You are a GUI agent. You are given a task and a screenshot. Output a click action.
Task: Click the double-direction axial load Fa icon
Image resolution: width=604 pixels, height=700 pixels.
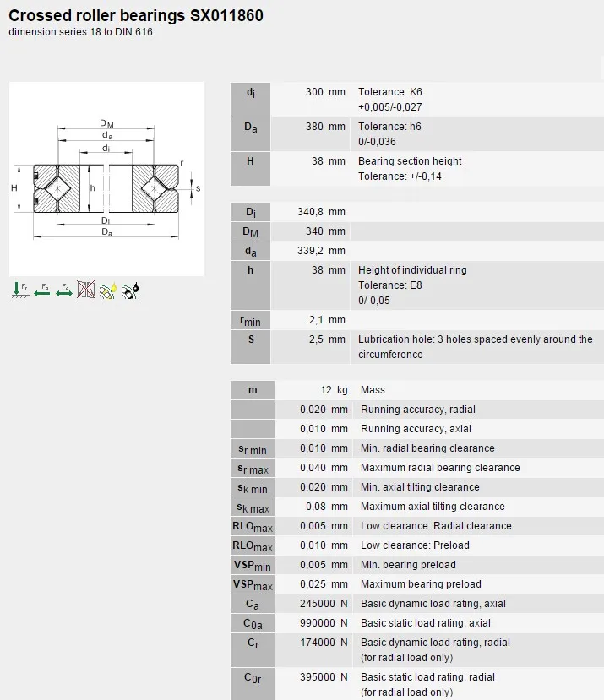[64, 290]
